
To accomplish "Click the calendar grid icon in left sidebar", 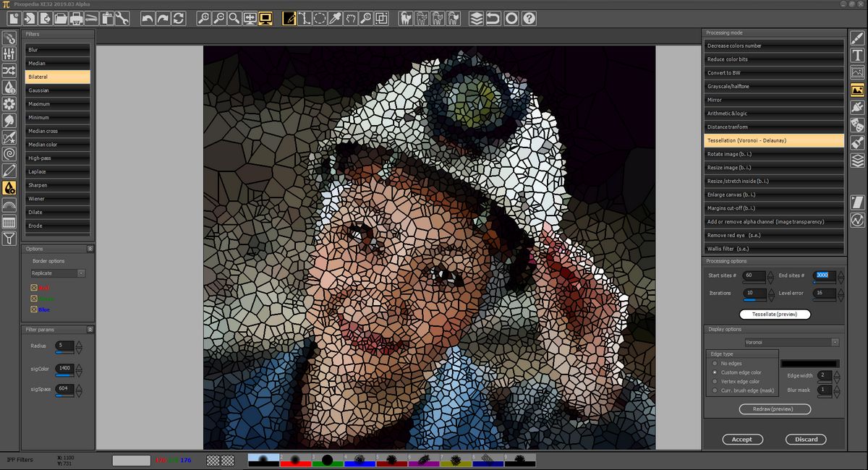I will point(9,221).
